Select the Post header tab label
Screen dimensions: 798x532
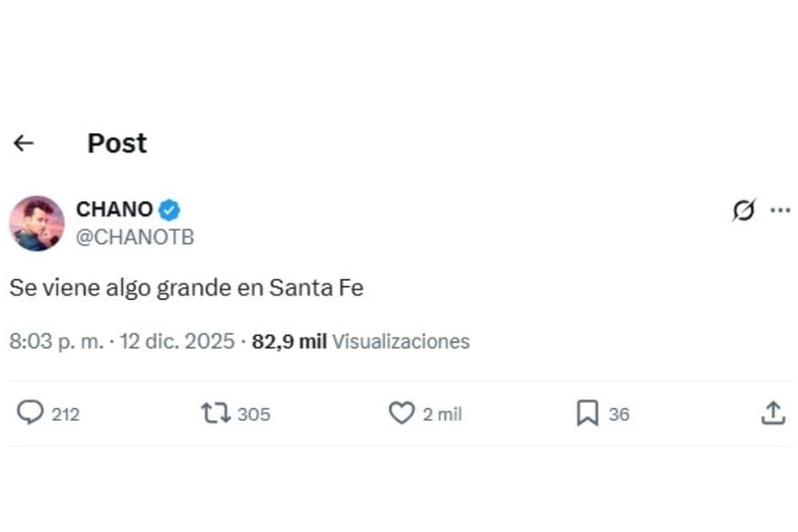coord(116,143)
